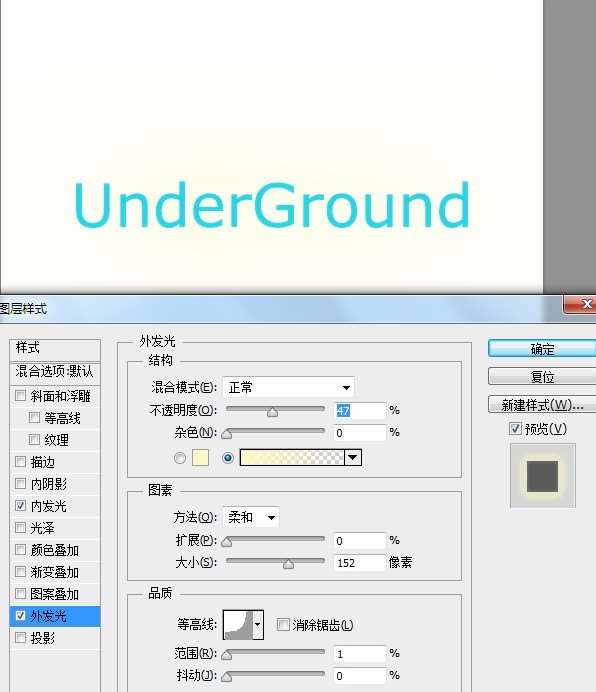Open the contour picker dropdown arrow

click(x=258, y=624)
